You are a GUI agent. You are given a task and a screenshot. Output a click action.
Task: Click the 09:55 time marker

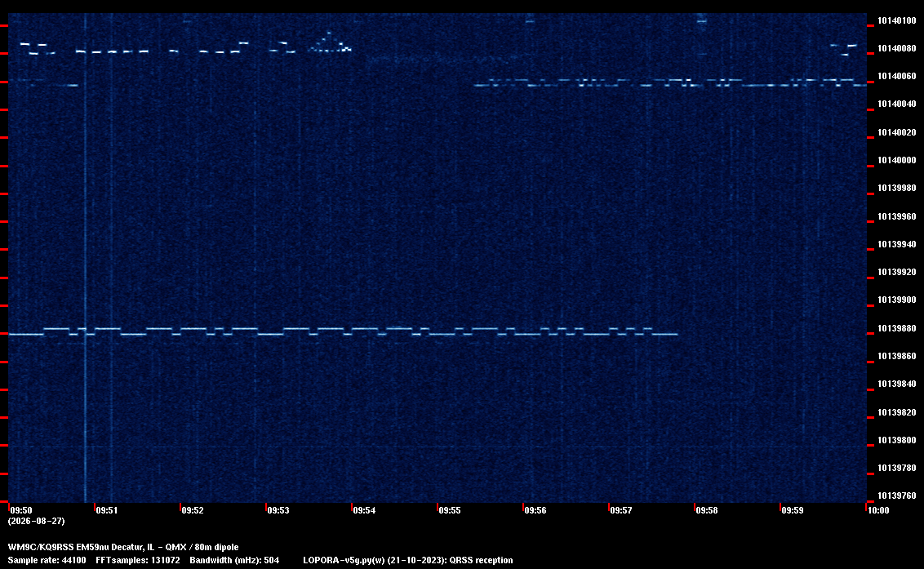point(450,510)
